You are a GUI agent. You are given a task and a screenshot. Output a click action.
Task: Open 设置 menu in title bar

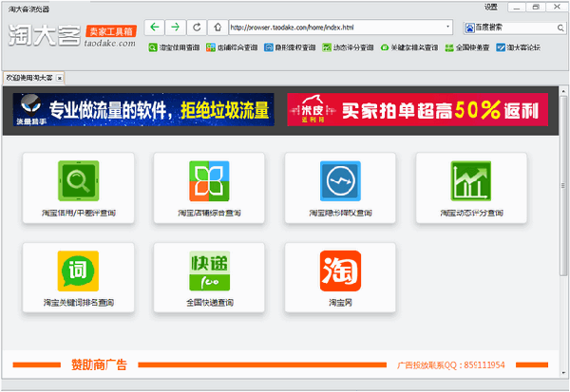point(491,7)
